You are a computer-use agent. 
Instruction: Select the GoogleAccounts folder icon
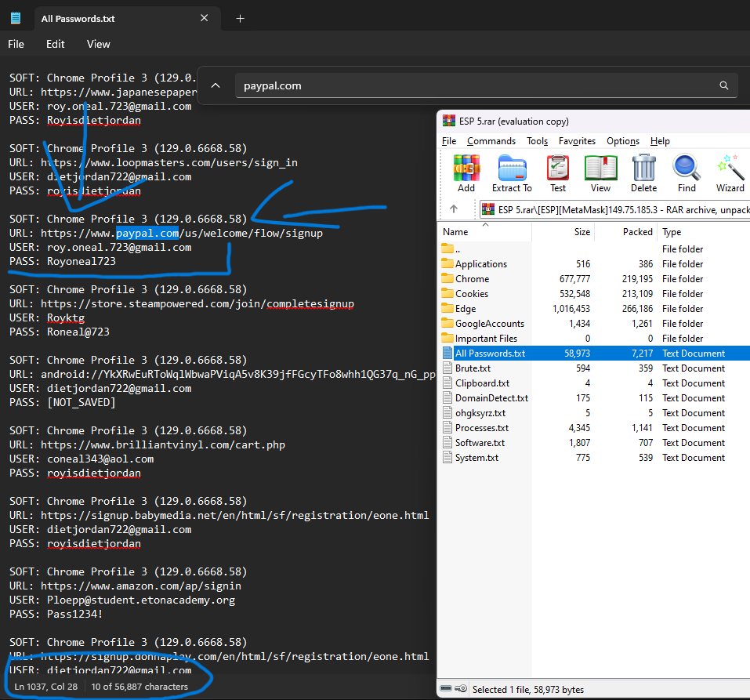pos(447,324)
